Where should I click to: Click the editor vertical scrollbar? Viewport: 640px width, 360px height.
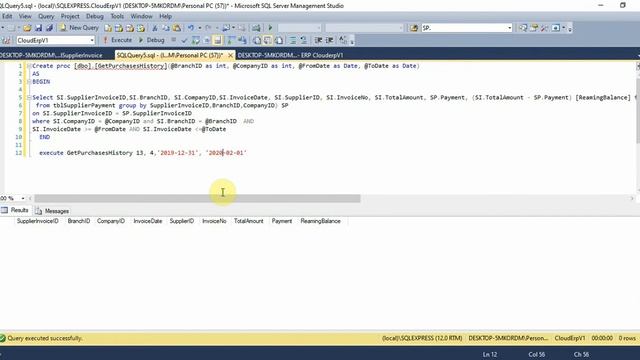638,110
